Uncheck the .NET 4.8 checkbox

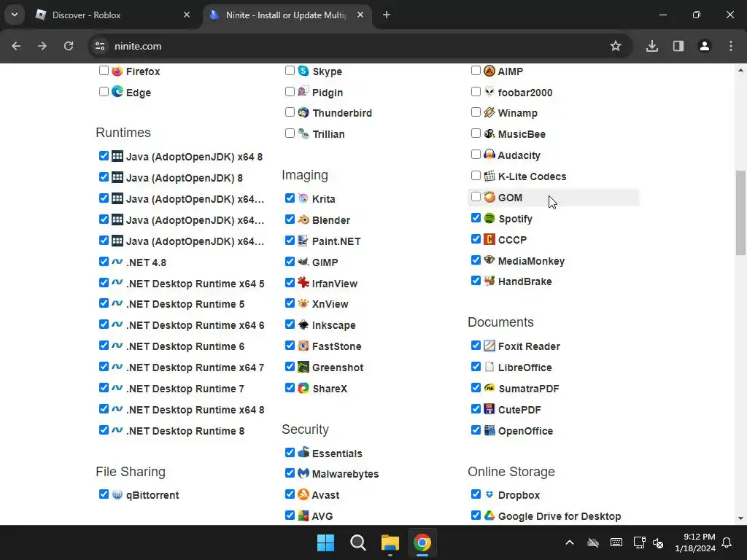point(104,262)
